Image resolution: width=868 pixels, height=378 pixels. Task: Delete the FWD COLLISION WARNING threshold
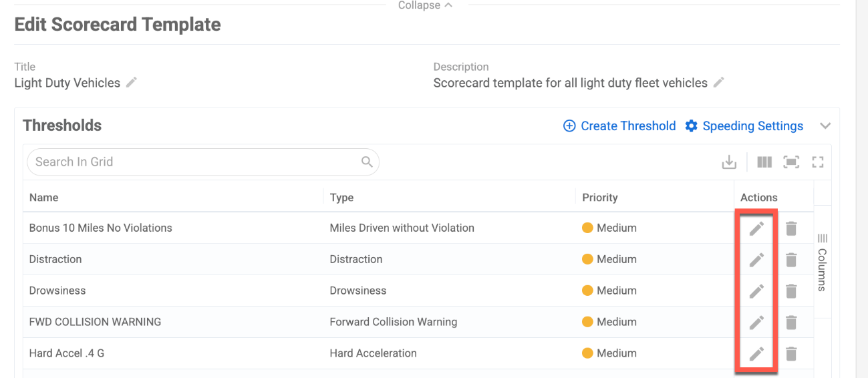coord(791,323)
